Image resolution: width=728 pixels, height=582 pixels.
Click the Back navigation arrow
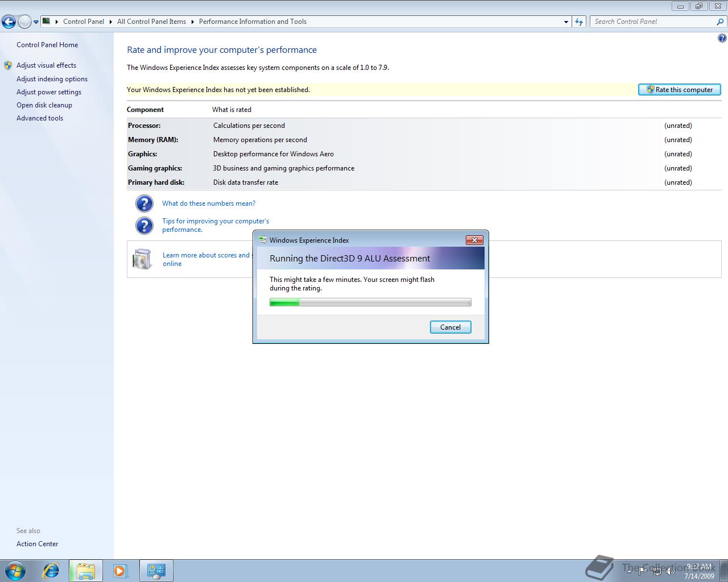(x=9, y=22)
